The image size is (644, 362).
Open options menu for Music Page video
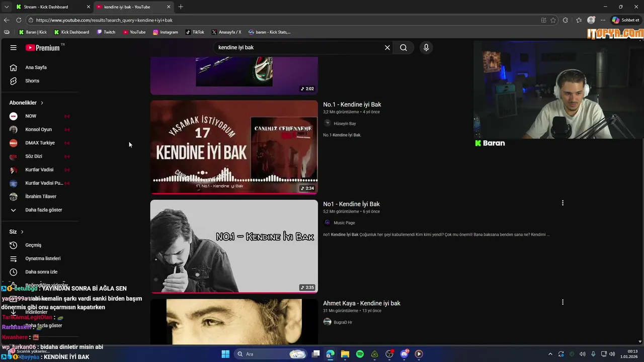[x=562, y=203]
